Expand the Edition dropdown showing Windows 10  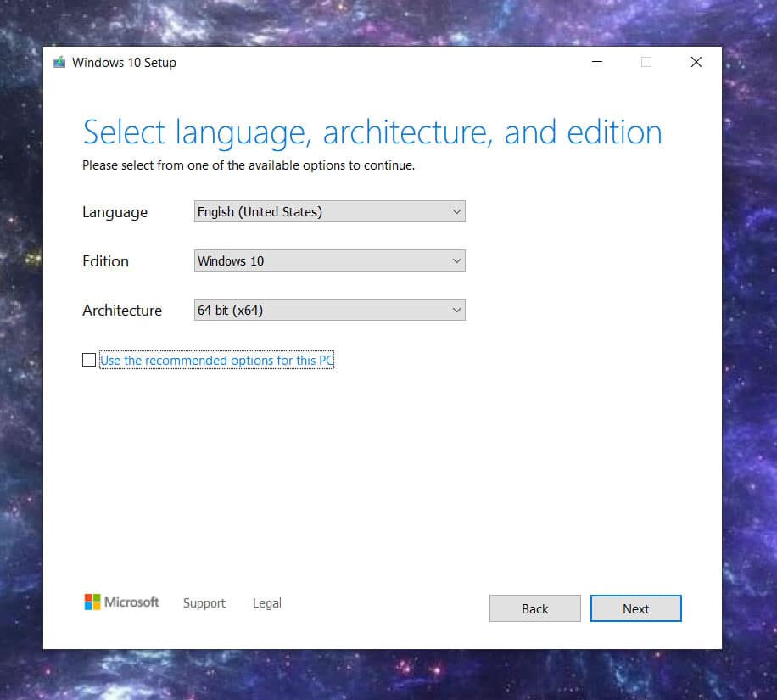tap(329, 261)
